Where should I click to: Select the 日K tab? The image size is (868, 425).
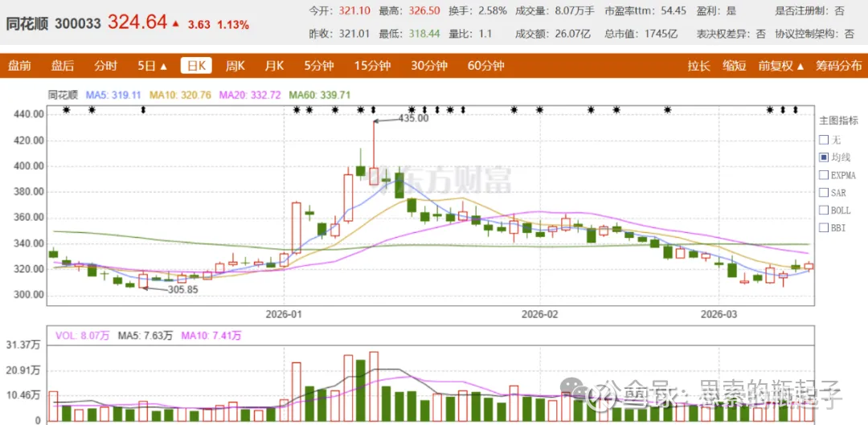197,67
